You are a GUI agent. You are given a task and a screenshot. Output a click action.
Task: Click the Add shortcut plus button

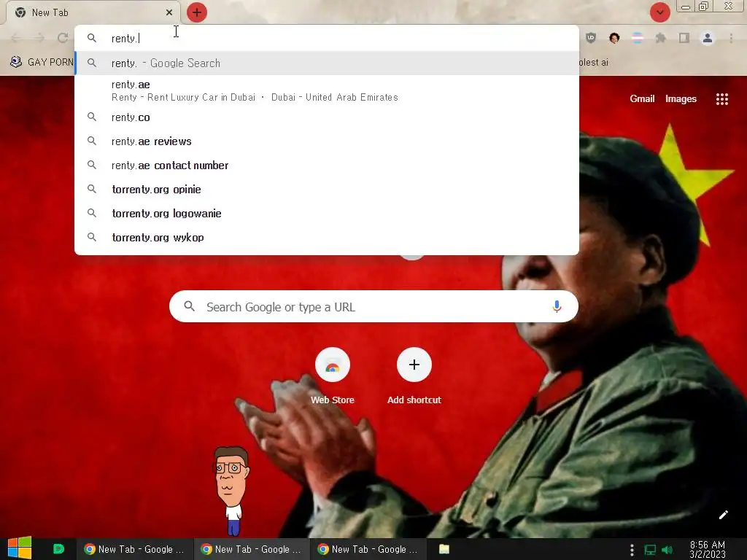(x=414, y=365)
